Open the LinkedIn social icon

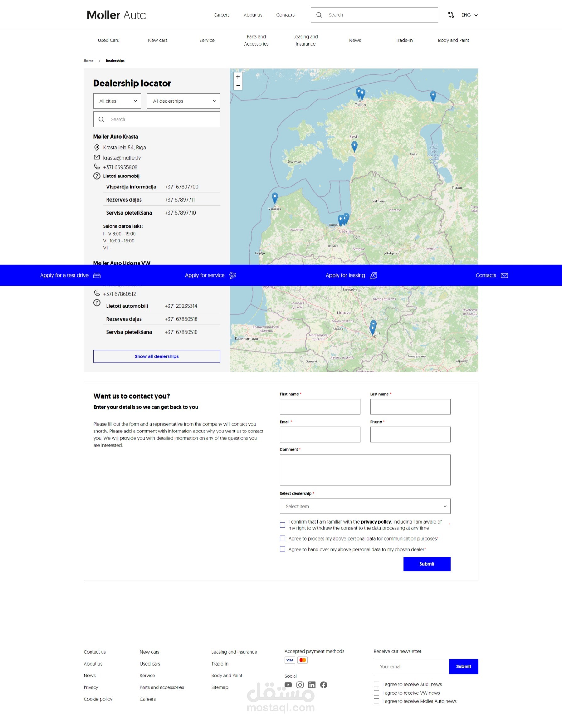[x=312, y=685]
